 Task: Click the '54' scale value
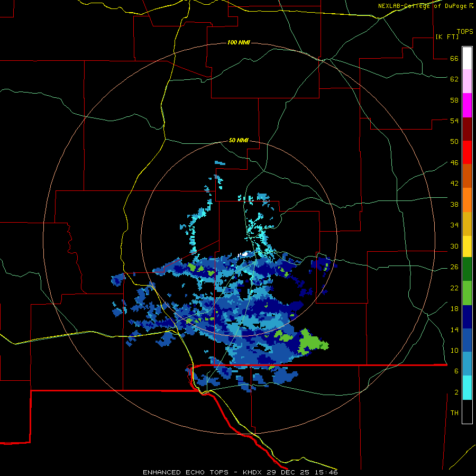click(454, 121)
